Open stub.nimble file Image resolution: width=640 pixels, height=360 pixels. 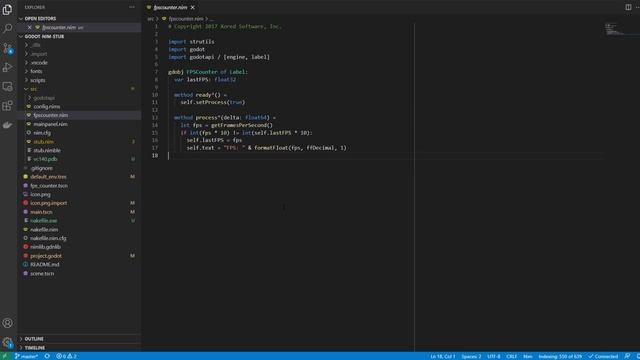(x=47, y=150)
